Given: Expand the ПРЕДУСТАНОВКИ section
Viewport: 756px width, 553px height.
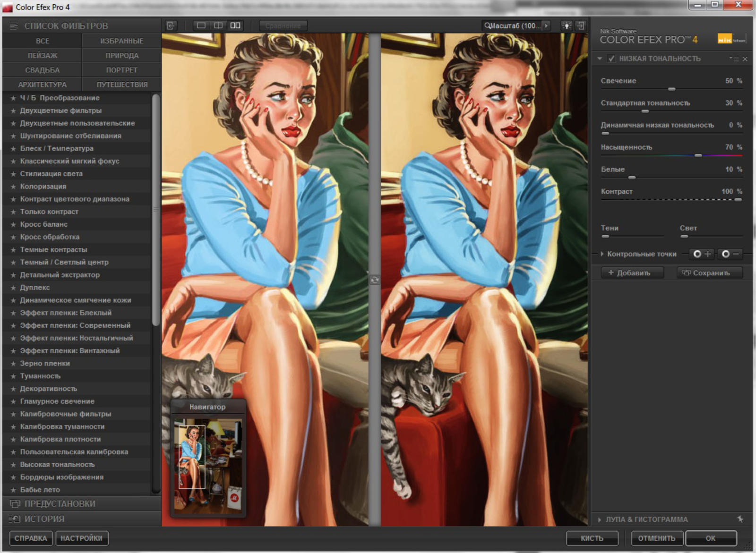Looking at the screenshot, I should coord(82,503).
